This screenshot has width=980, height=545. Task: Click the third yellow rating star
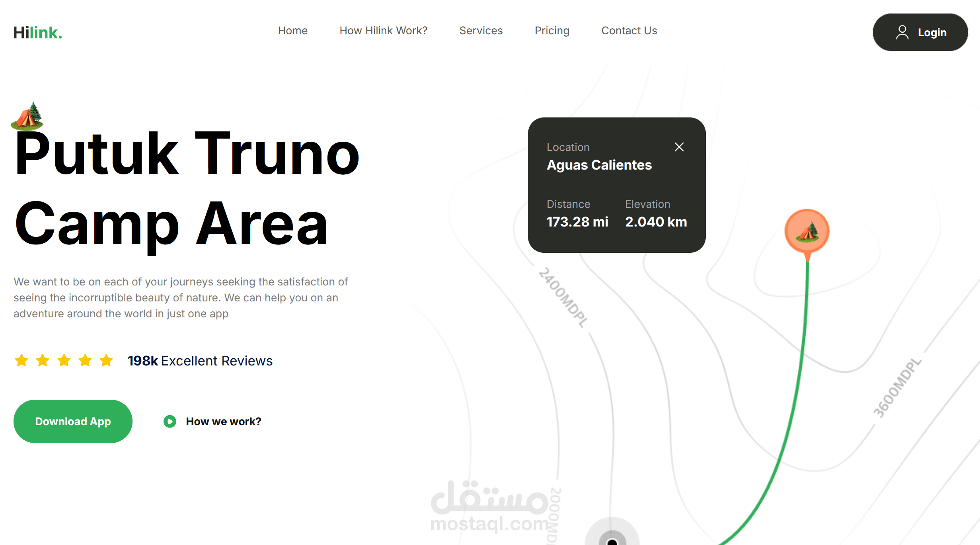(x=64, y=360)
